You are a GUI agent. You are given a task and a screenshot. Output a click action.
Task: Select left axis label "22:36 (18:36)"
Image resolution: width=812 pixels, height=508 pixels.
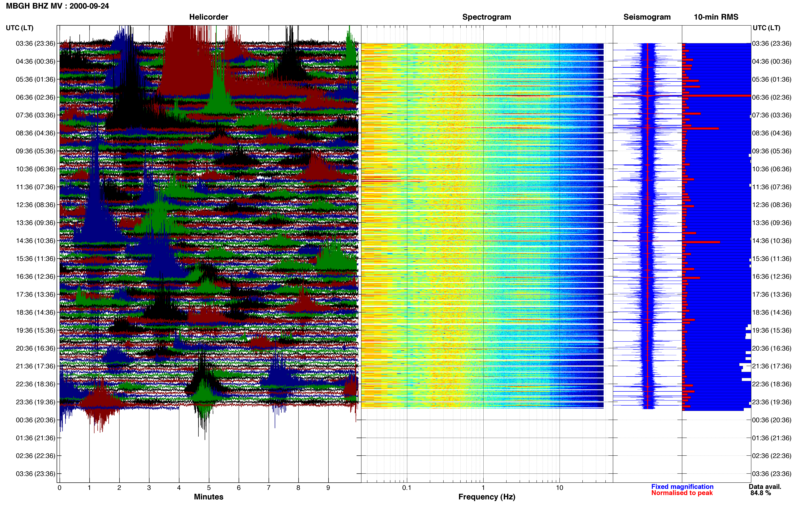click(x=35, y=384)
